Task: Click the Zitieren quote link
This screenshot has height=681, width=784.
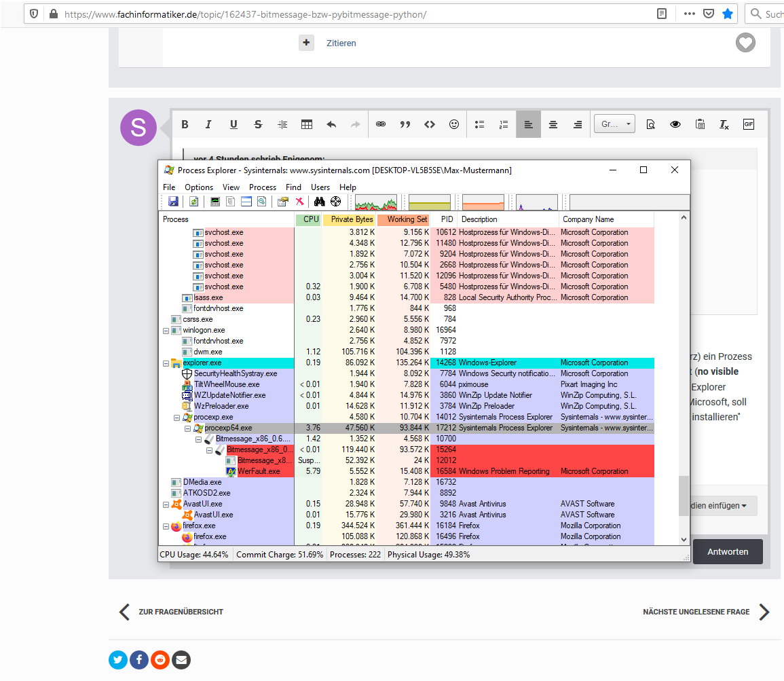Action: click(341, 43)
